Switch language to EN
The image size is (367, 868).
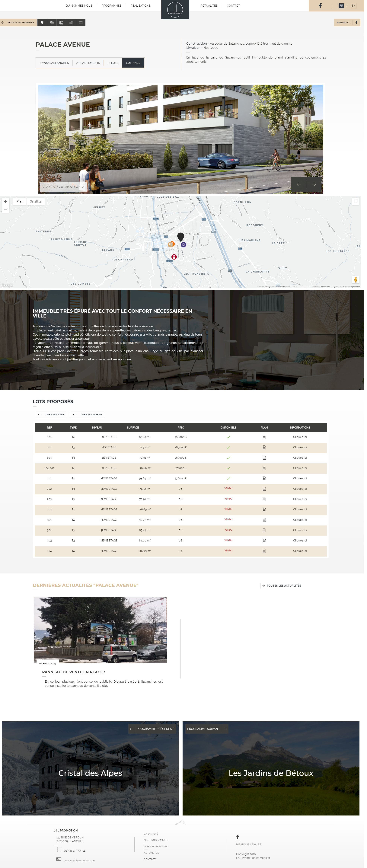click(x=353, y=6)
